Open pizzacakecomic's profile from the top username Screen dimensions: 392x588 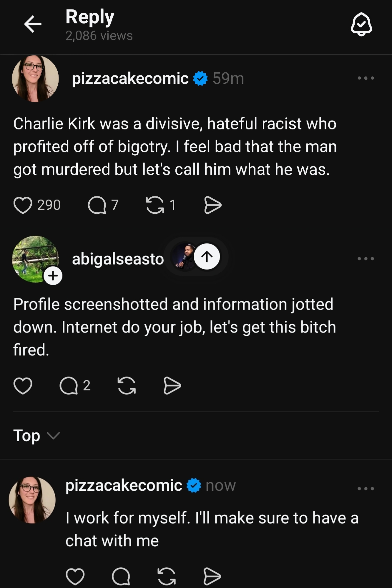[x=130, y=78]
